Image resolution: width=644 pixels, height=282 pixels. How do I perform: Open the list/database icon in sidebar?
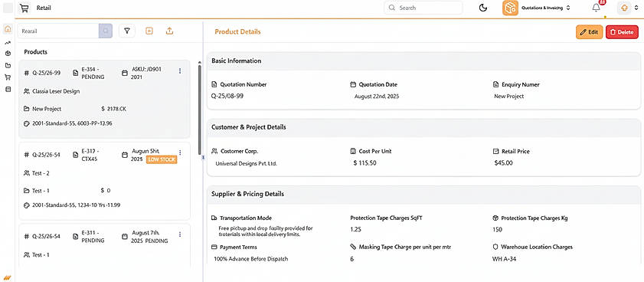coord(8,89)
